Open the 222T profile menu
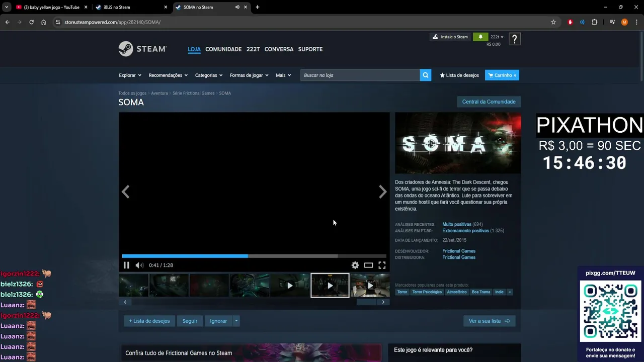Screen dimensions: 644x362 (253, 49)
